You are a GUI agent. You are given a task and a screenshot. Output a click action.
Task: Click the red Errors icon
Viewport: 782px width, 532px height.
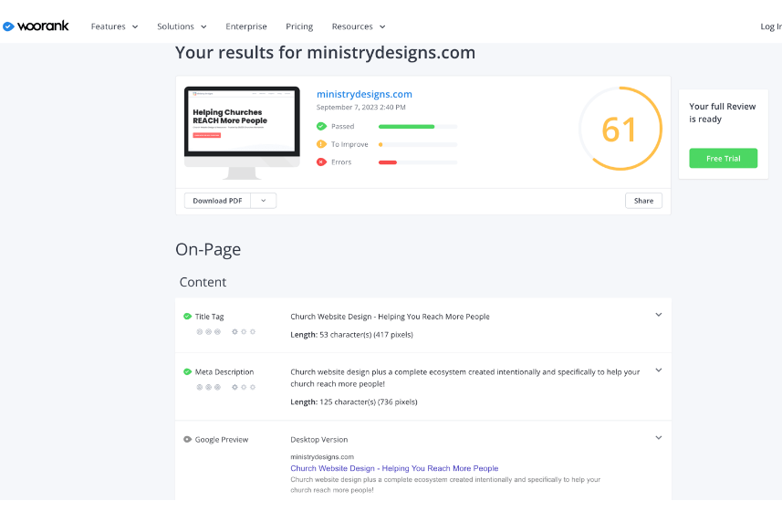(x=321, y=162)
